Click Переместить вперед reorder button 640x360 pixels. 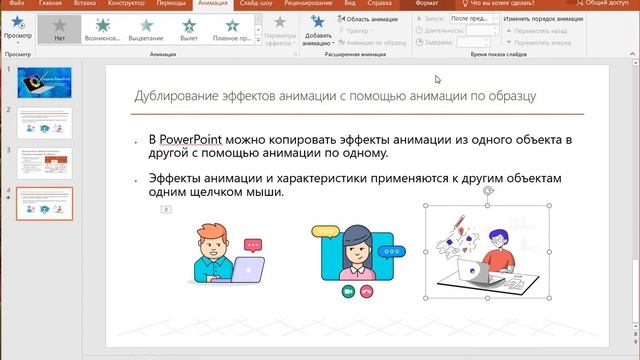click(538, 42)
